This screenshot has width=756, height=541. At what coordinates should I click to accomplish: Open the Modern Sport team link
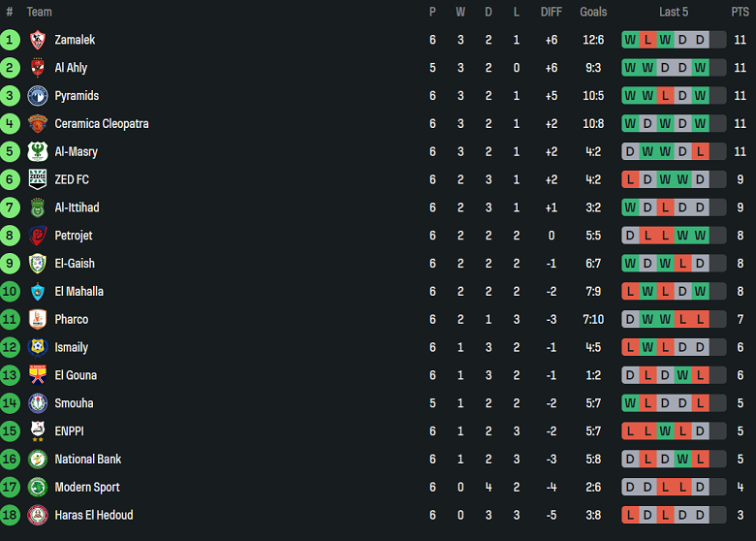[86, 488]
